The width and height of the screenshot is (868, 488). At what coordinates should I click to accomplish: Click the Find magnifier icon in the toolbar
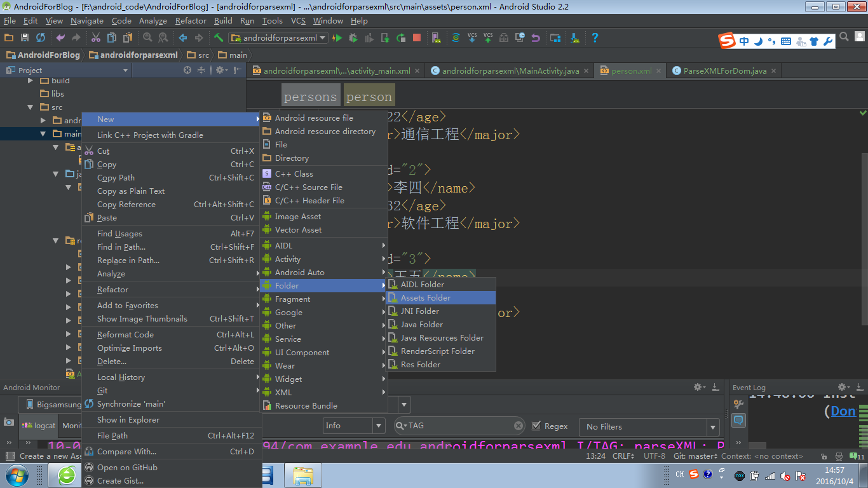[147, 37]
